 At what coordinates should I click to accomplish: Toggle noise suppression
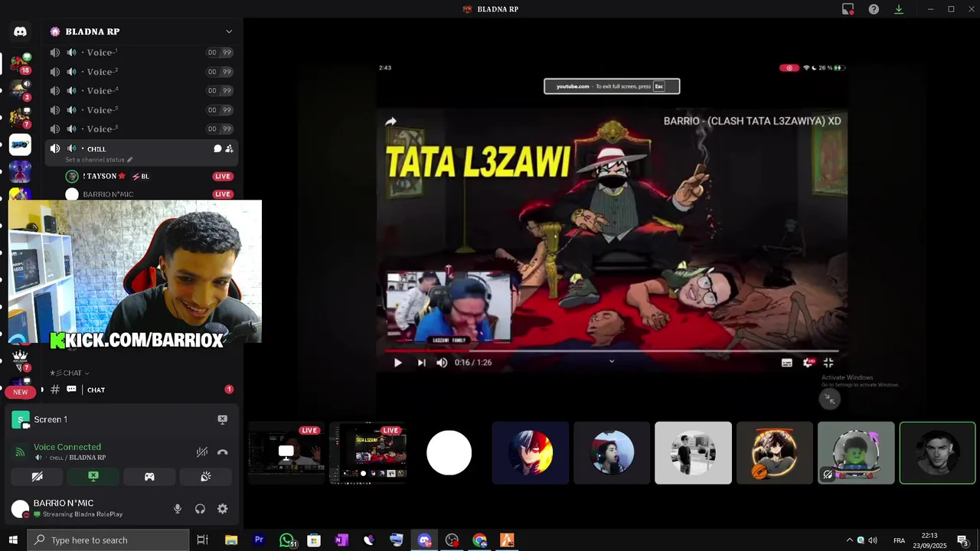pyautogui.click(x=202, y=452)
